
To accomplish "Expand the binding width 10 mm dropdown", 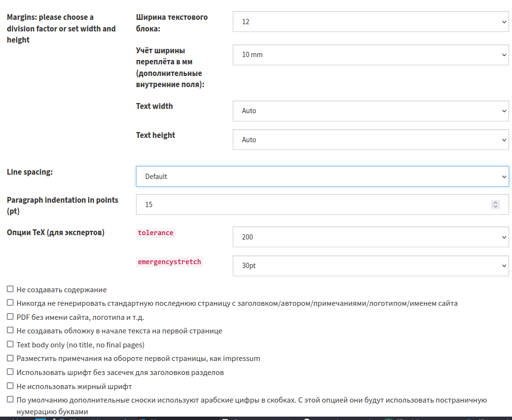I will coord(370,55).
